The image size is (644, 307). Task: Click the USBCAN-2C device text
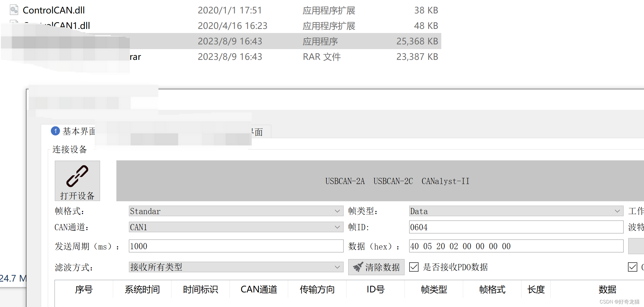pos(393,181)
